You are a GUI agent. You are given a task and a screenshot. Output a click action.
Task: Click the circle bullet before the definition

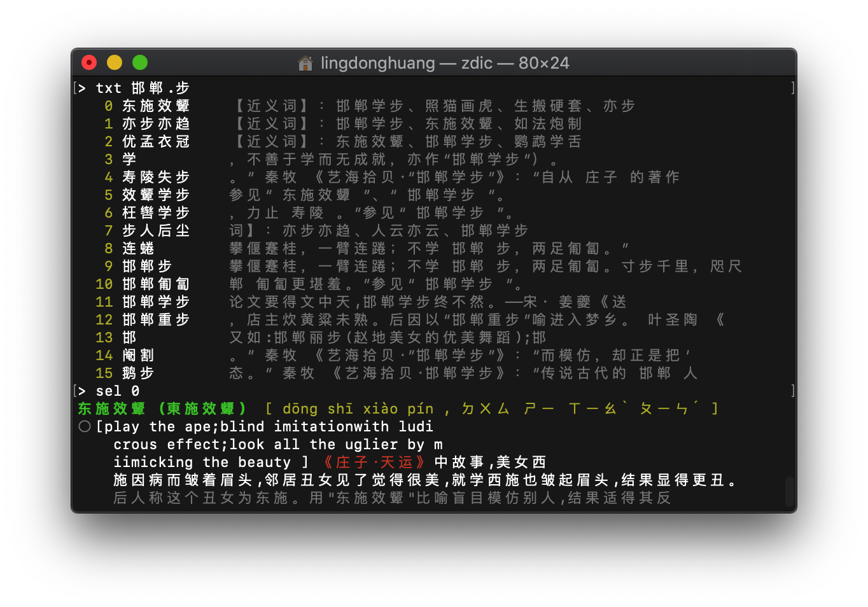85,426
